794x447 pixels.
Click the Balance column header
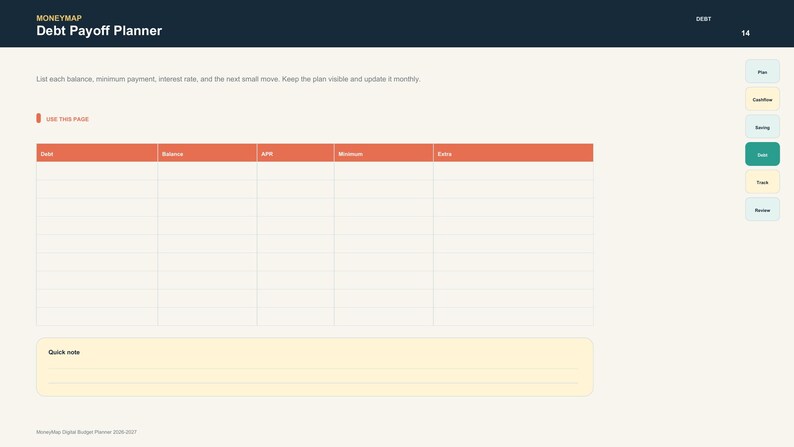tap(207, 153)
